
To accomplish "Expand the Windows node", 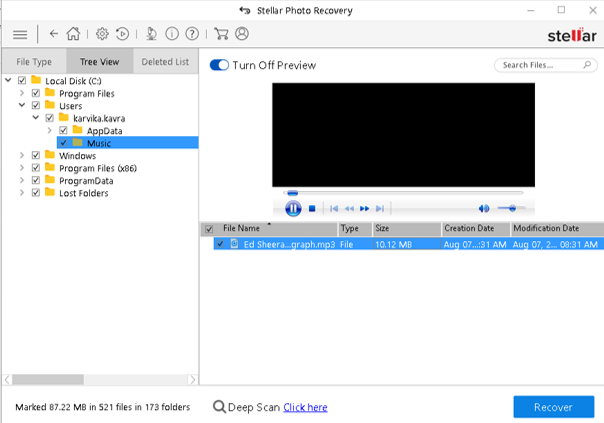I will pos(22,155).
